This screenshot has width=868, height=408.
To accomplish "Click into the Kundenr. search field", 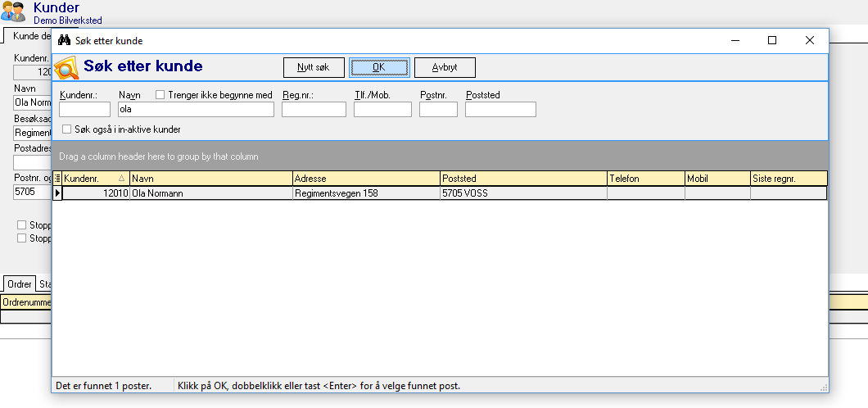I will tap(84, 110).
